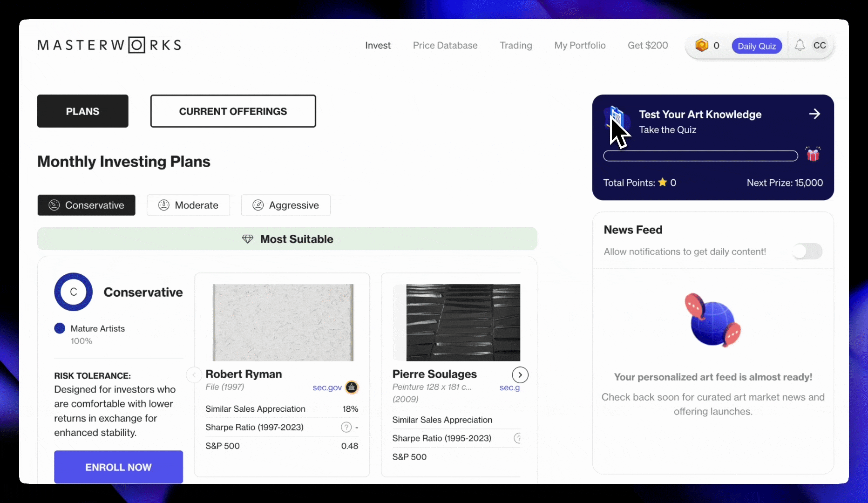Click Take the Quiz text
This screenshot has height=503, width=868.
pos(668,130)
